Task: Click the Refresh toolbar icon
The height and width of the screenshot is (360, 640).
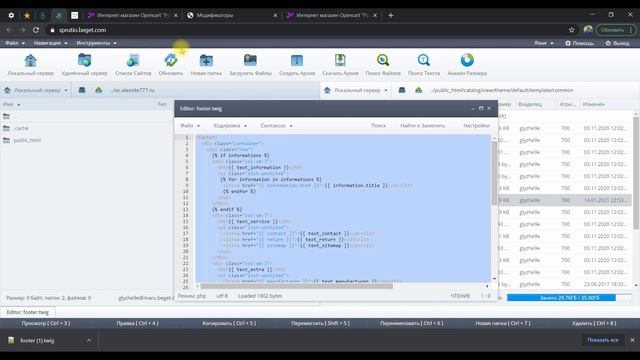Action: [x=171, y=65]
